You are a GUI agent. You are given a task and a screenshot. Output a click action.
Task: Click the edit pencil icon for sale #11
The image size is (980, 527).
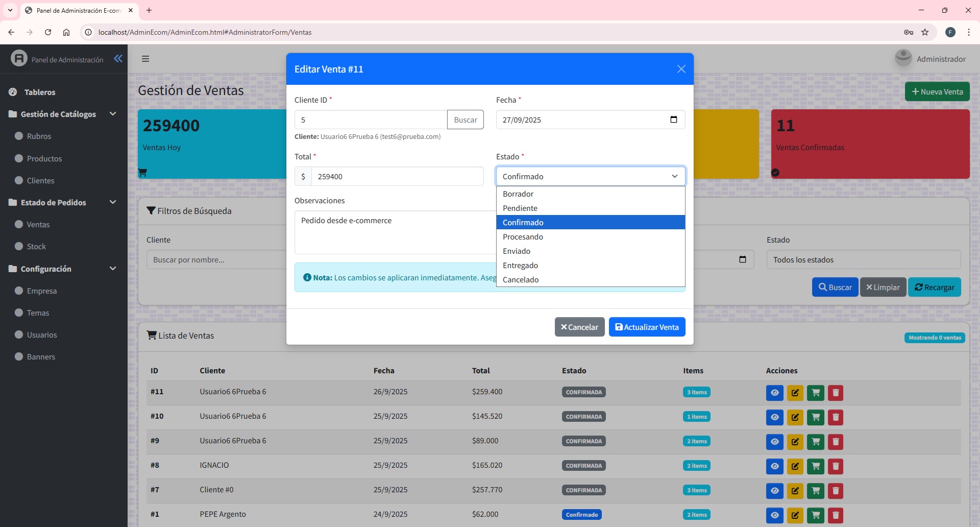[795, 393]
